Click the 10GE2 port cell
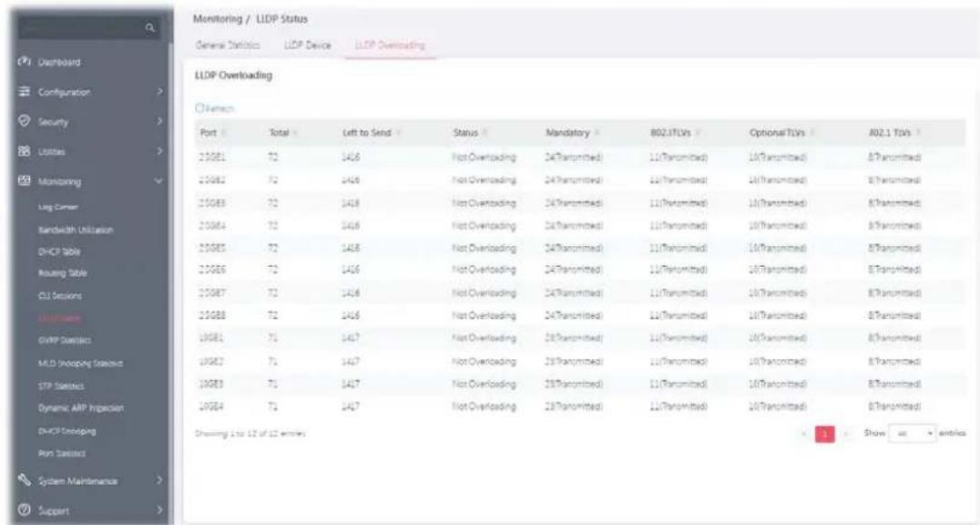The width and height of the screenshot is (980, 525). (212, 361)
